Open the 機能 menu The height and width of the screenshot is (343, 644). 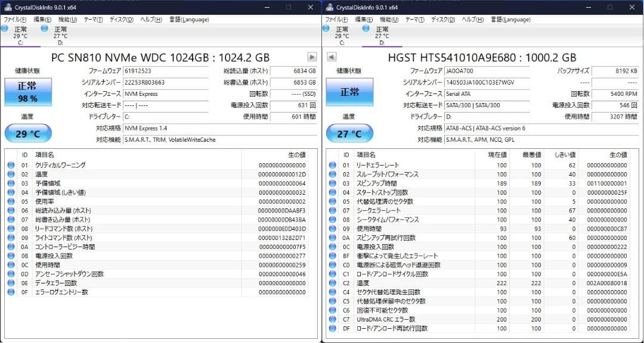click(67, 18)
